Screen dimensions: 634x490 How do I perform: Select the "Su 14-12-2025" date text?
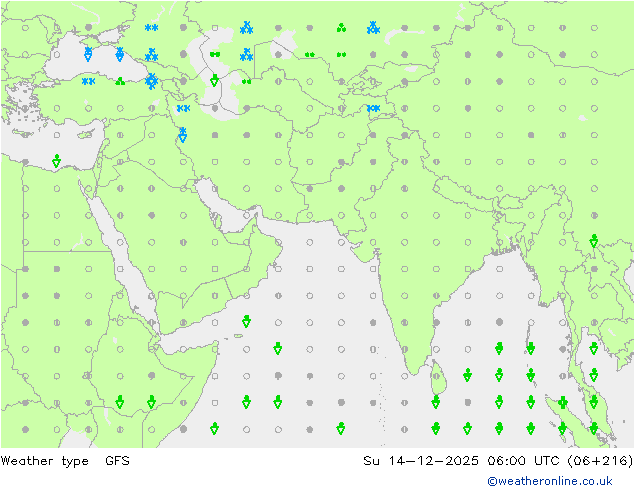click(x=421, y=460)
